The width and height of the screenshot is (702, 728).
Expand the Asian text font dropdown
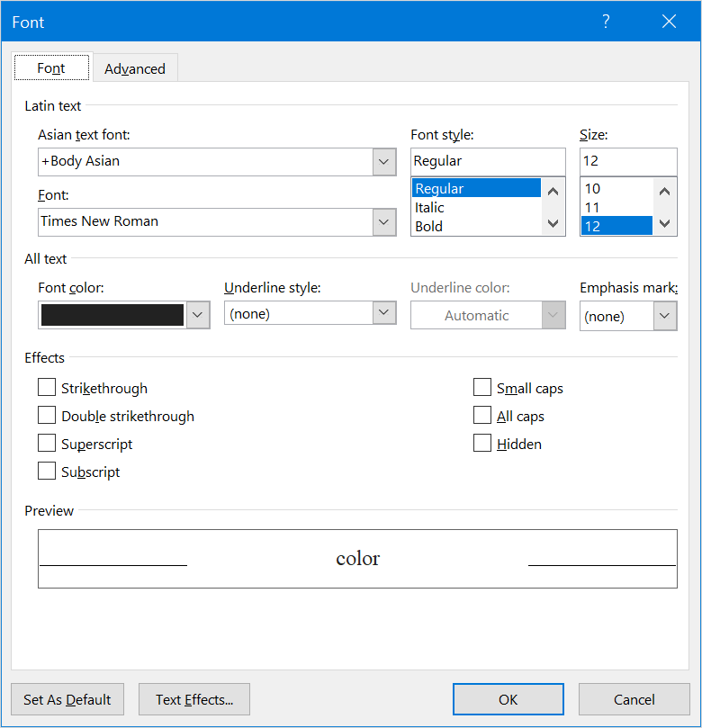[x=384, y=162]
